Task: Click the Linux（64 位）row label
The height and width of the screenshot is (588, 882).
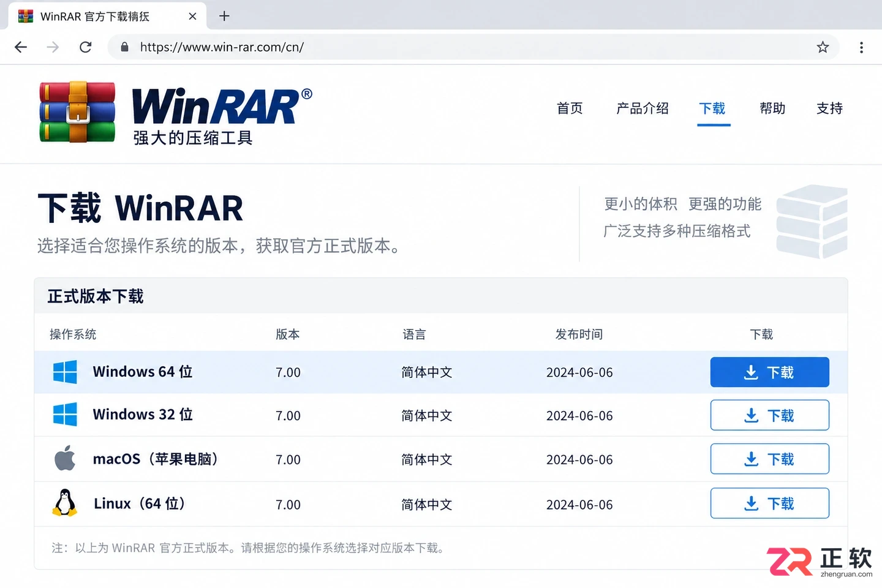Action: point(140,503)
